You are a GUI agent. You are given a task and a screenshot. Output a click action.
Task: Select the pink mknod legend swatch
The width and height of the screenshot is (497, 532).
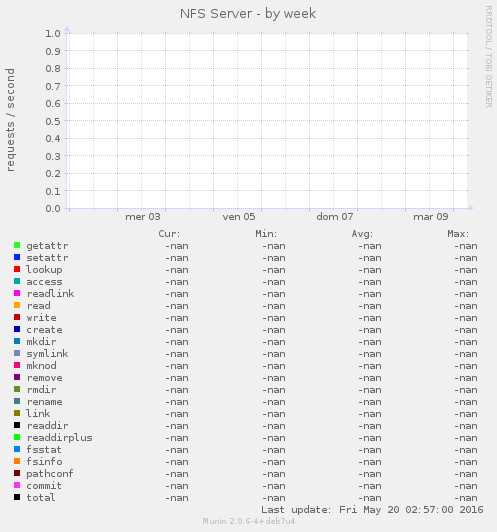coord(17,365)
